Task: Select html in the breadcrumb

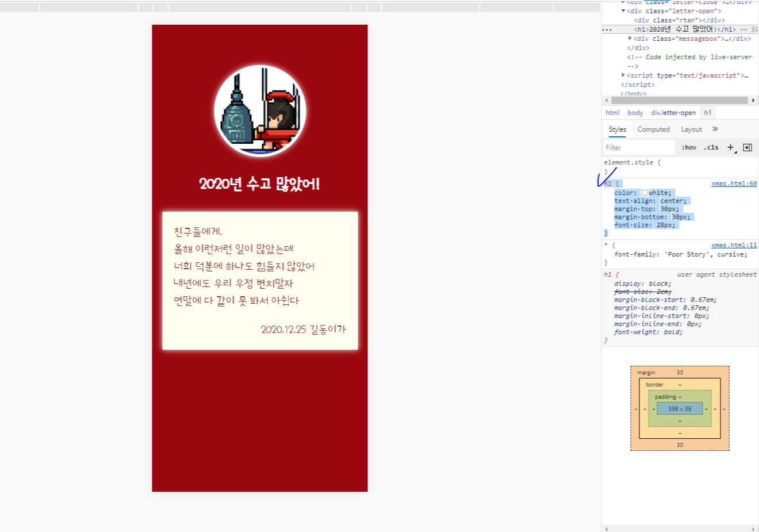Action: [613, 113]
